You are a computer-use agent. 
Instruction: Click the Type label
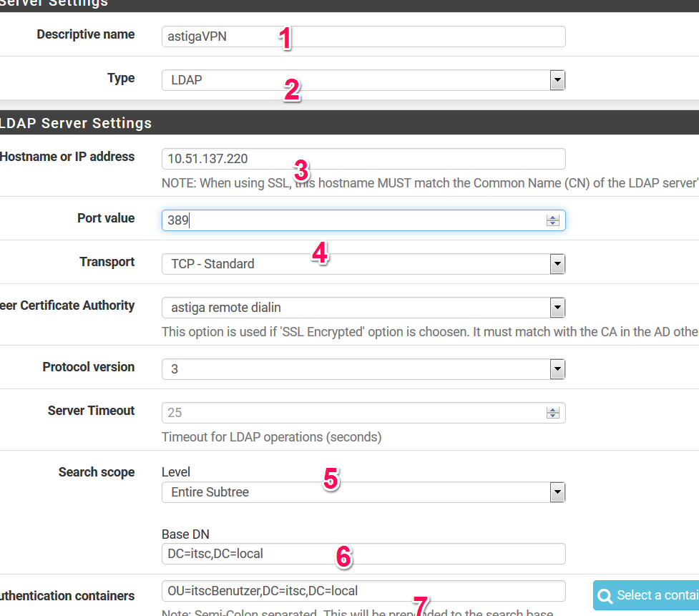pyautogui.click(x=121, y=78)
